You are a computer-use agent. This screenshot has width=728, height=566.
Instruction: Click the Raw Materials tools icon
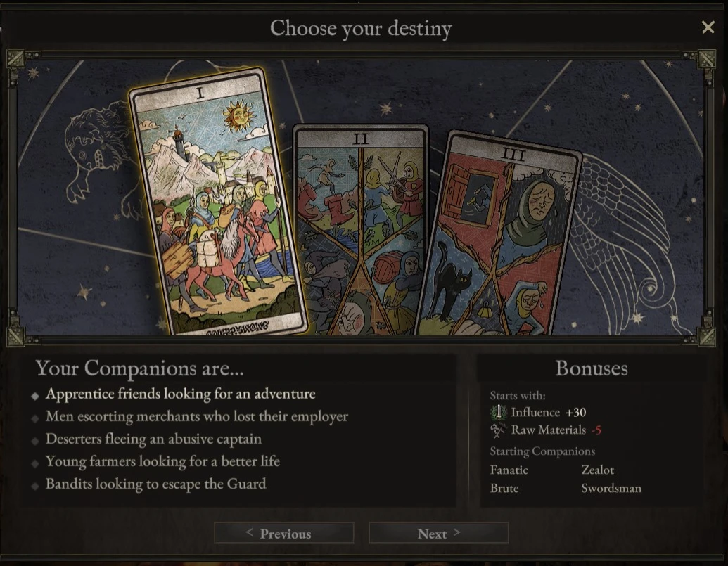point(498,430)
